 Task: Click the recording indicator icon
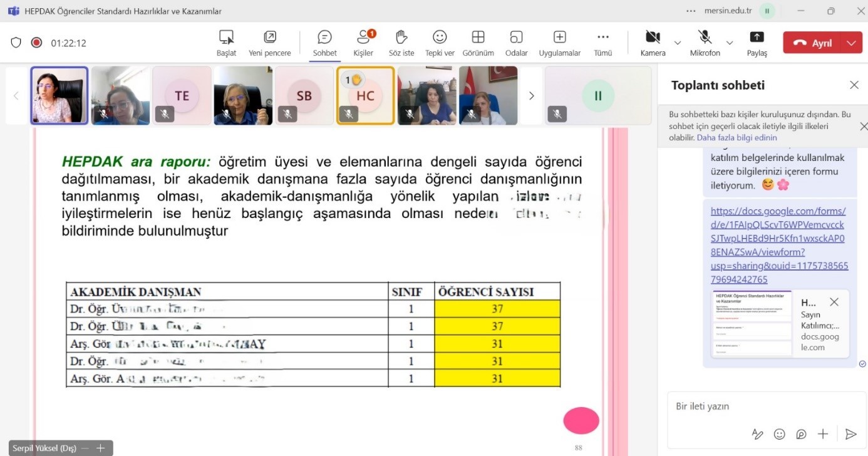click(36, 43)
